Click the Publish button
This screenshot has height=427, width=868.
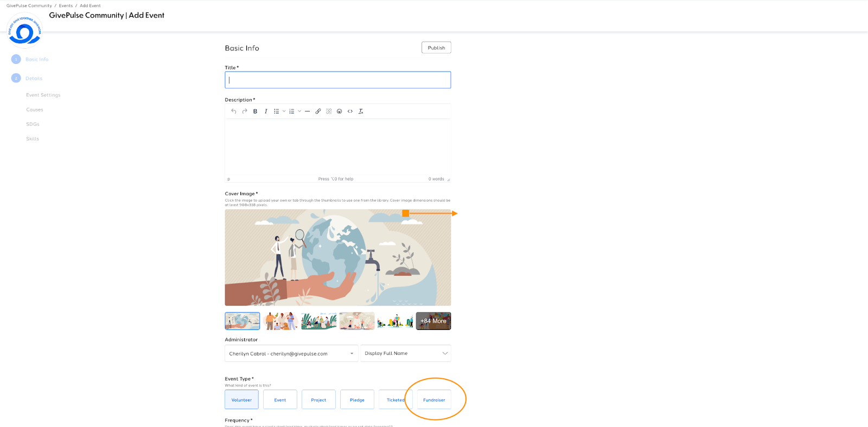(x=436, y=48)
